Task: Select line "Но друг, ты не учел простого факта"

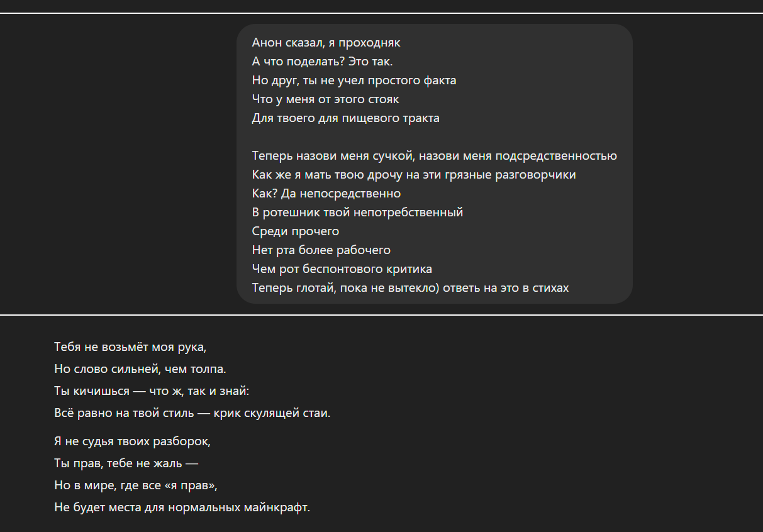Action: (x=354, y=80)
